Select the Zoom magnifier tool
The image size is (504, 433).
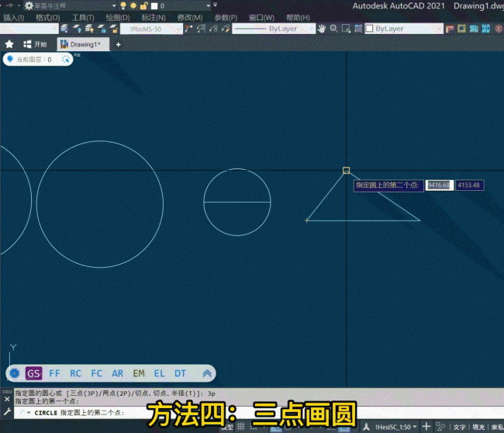[x=334, y=29]
